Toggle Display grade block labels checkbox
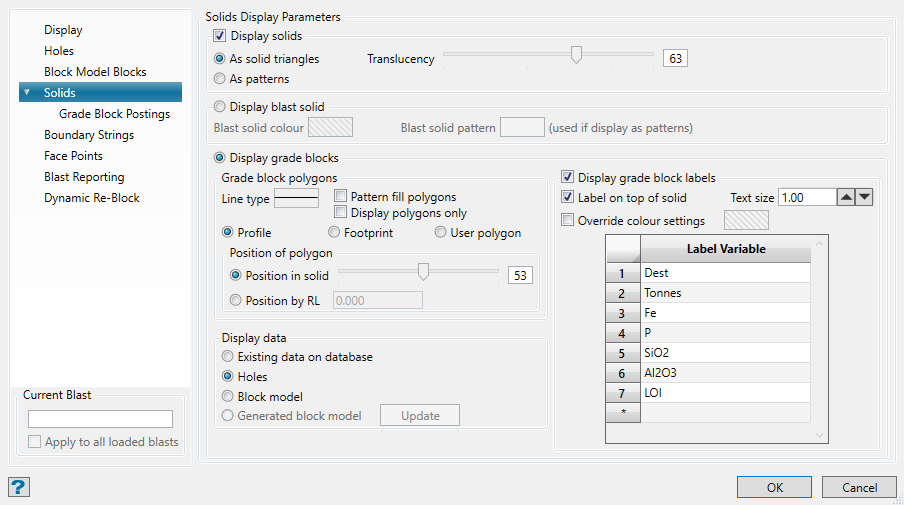 pyautogui.click(x=569, y=178)
